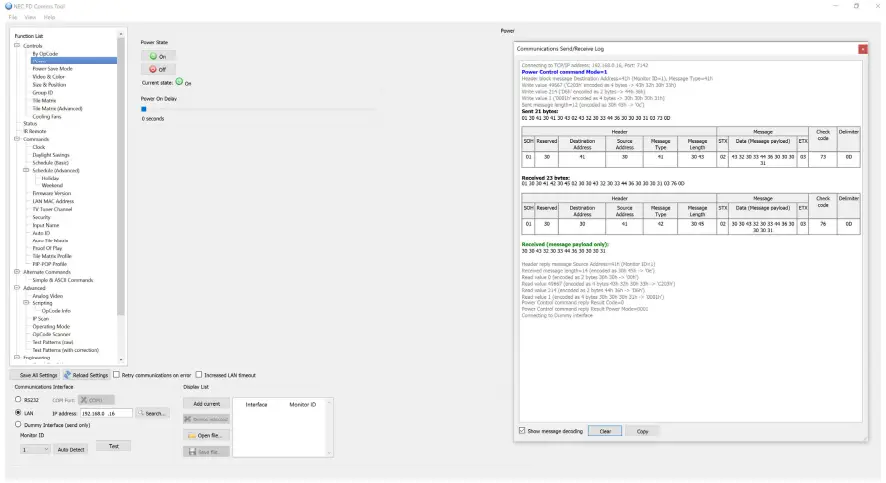Collapse the Controls tree node
886x483 pixels.
pyautogui.click(x=17, y=45)
